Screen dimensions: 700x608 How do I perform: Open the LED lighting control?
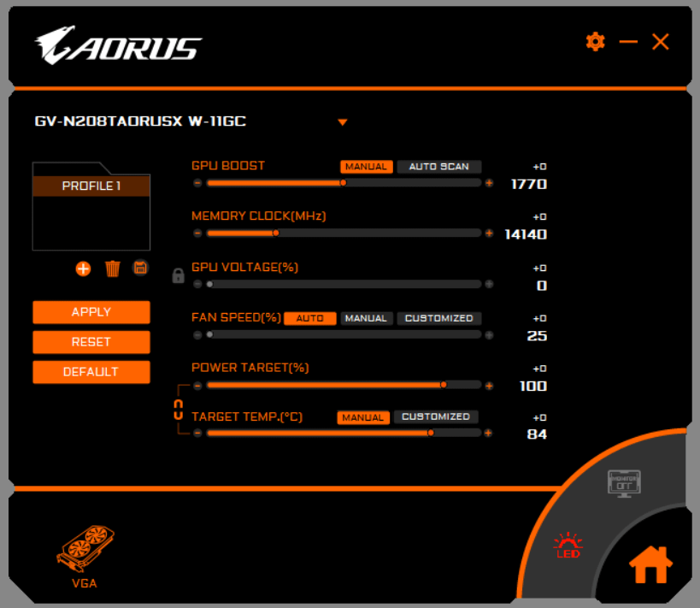pos(568,546)
